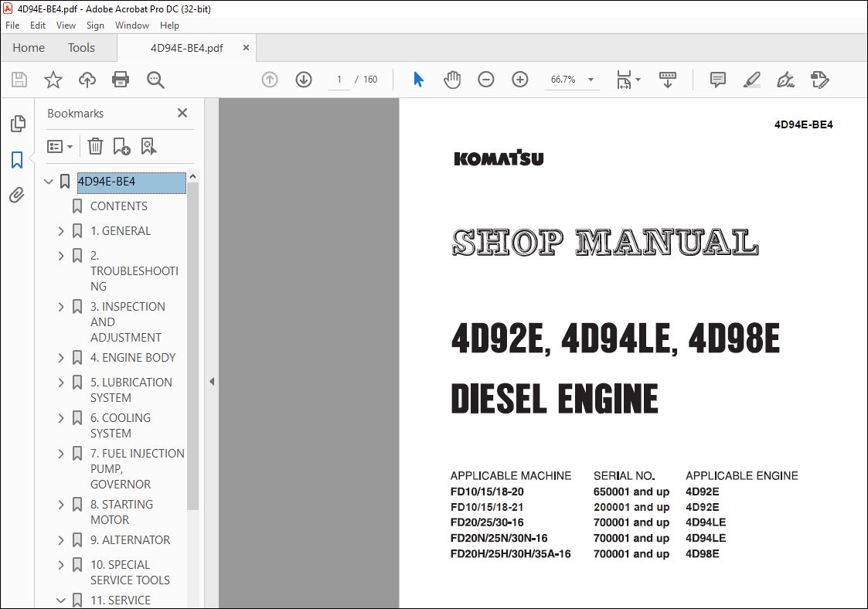Open the Edit menu
This screenshot has height=609, width=868.
38,26
